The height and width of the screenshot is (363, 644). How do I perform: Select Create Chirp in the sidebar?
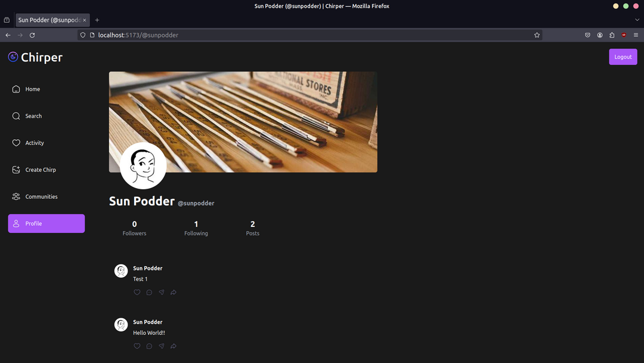point(41,170)
